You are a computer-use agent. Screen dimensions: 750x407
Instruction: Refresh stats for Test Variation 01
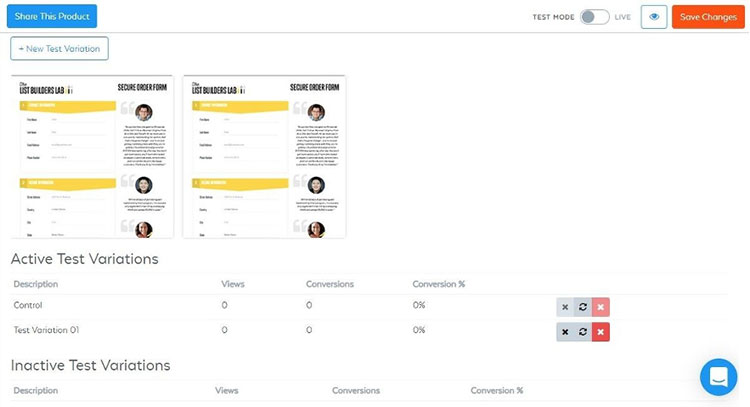pyautogui.click(x=583, y=332)
